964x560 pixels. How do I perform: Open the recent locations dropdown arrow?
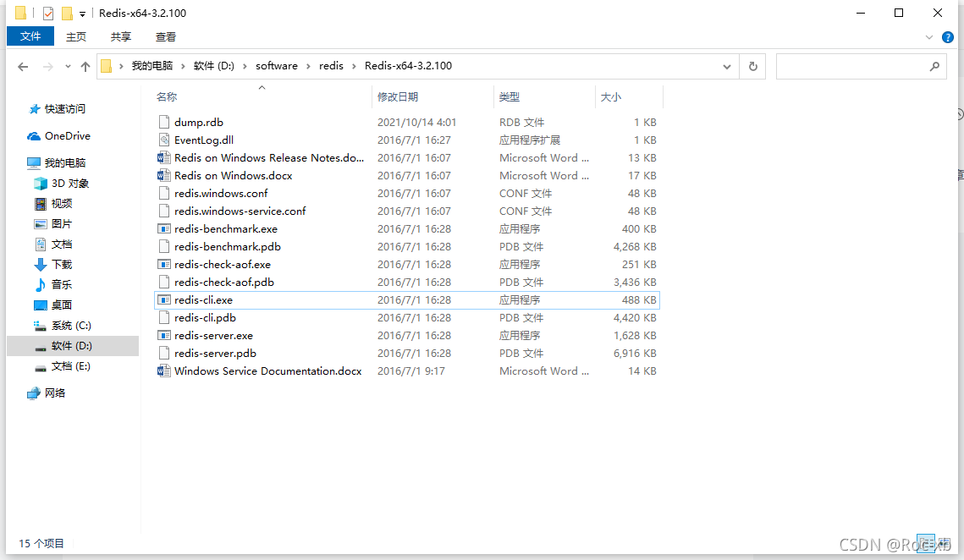68,66
